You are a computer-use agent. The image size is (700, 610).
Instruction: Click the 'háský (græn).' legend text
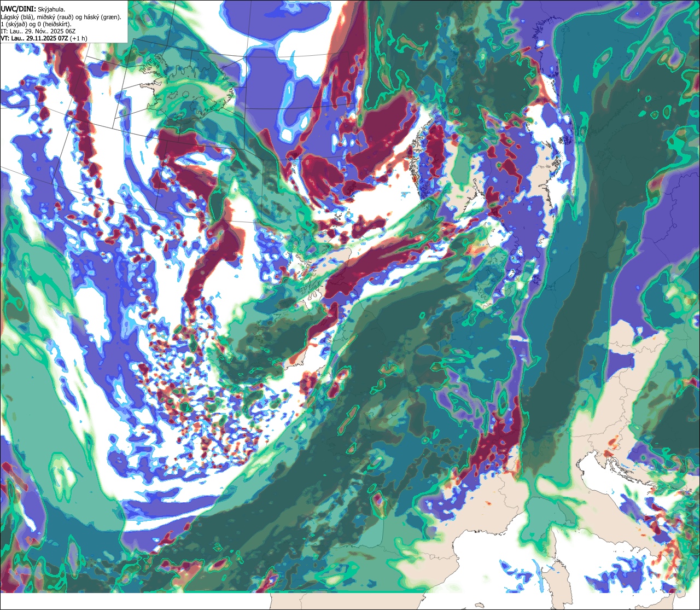(x=103, y=18)
